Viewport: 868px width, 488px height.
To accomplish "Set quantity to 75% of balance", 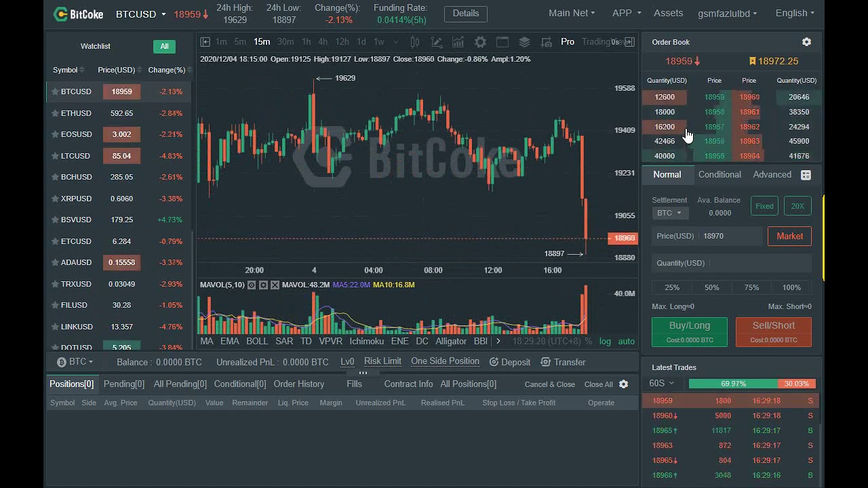I will pos(751,287).
